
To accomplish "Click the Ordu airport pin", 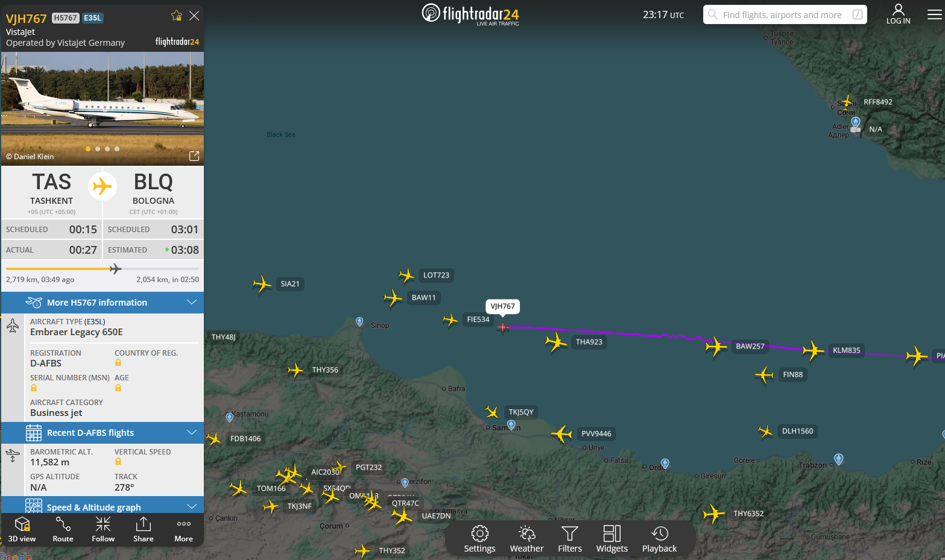I will coord(665,464).
